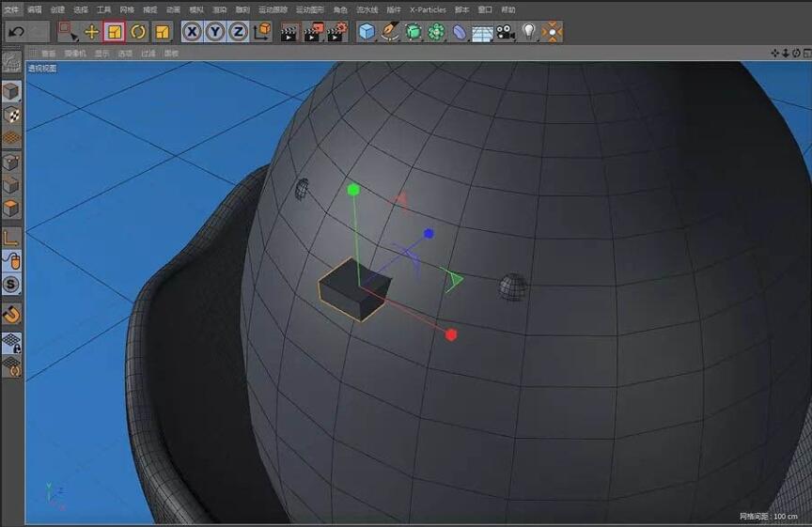
Task: Switch to Texture mode checkered cube
Action: click(x=11, y=115)
